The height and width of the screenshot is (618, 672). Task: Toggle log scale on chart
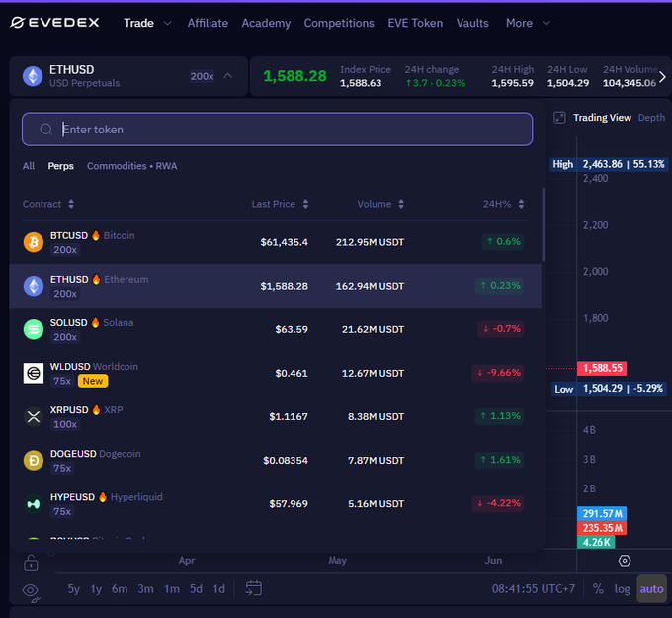coord(622,589)
